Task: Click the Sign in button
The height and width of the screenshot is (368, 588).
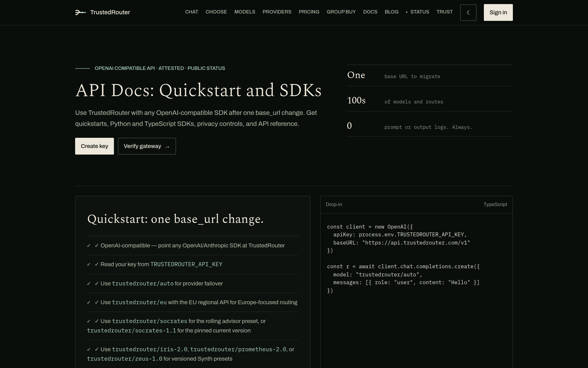Action: [x=498, y=12]
